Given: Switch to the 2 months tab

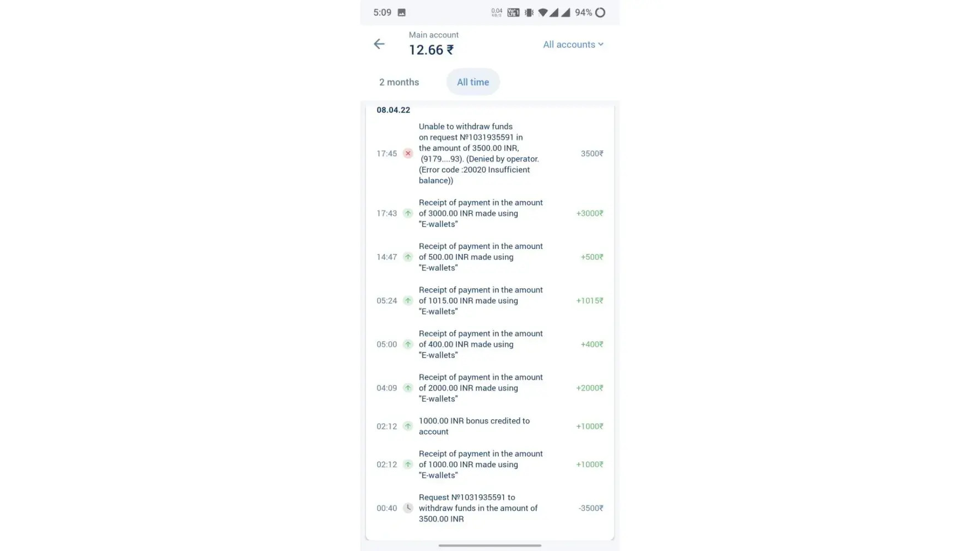Looking at the screenshot, I should click(x=399, y=82).
